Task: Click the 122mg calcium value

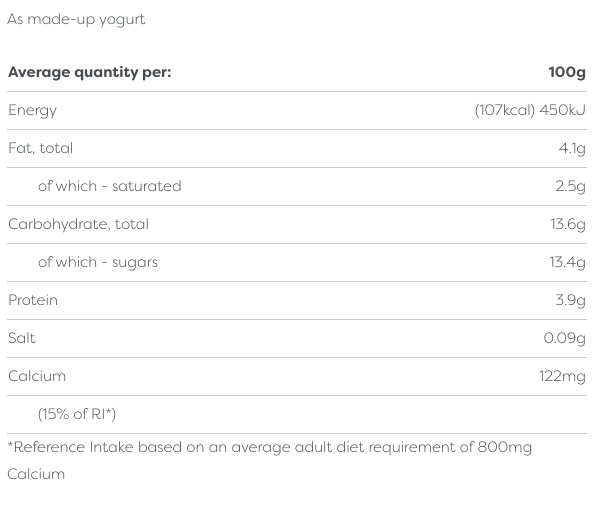Action: coord(562,376)
